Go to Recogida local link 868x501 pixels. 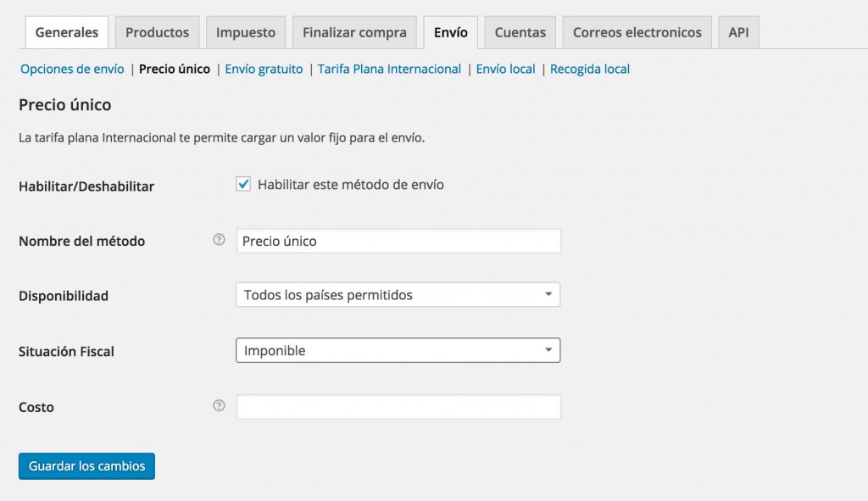tap(590, 70)
